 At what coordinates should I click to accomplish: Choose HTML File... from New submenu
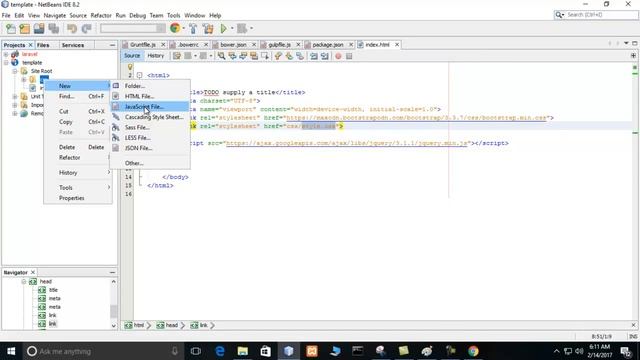pyautogui.click(x=150, y=96)
